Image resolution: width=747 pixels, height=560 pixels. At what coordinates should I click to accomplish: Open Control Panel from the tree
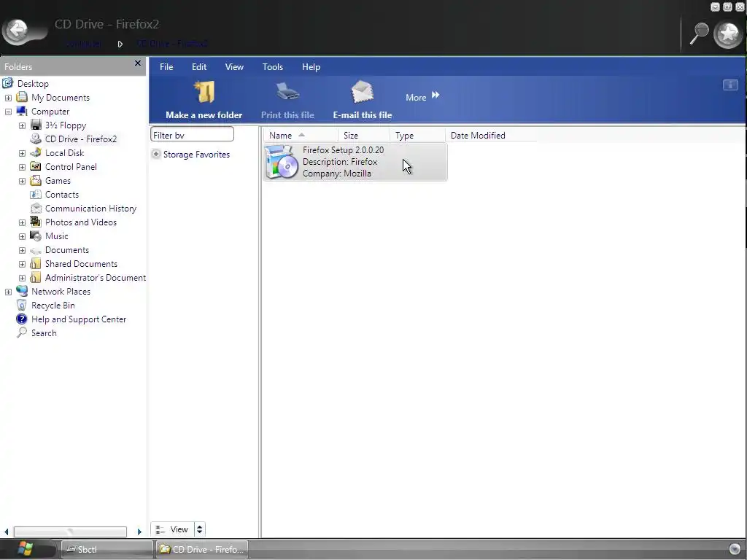71,167
